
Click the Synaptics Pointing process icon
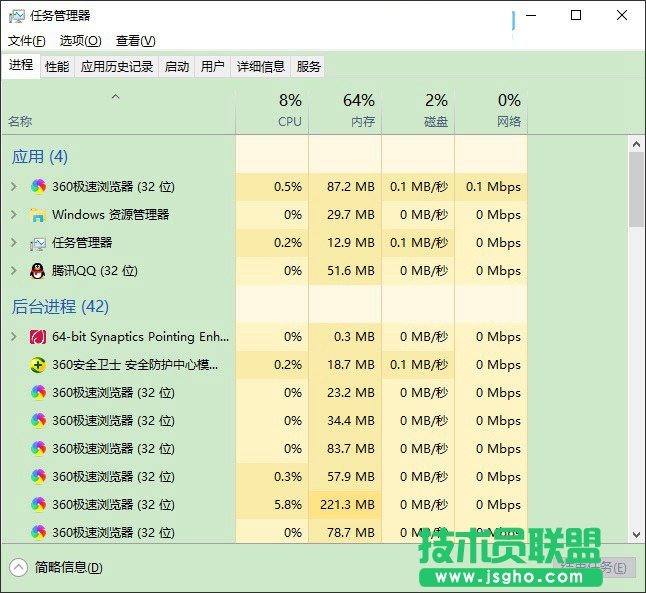point(38,337)
